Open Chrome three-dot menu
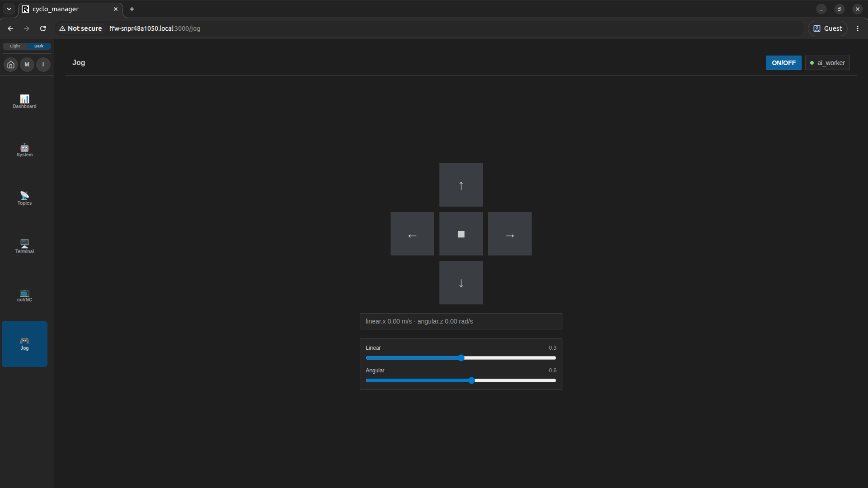This screenshot has width=868, height=488. point(858,28)
